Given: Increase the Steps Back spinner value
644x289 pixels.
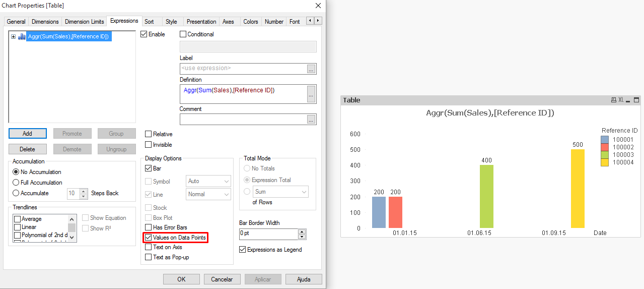Looking at the screenshot, I should click(84, 191).
